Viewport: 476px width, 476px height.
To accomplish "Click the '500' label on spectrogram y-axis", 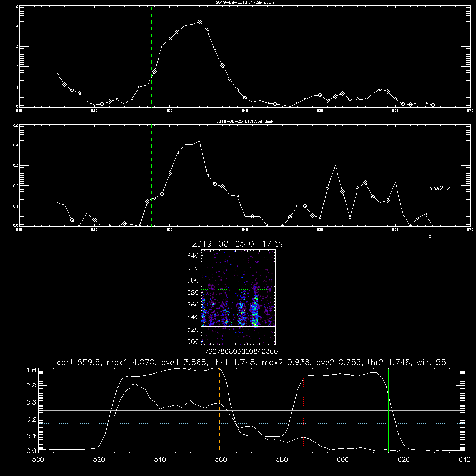I will pyautogui.click(x=193, y=342).
